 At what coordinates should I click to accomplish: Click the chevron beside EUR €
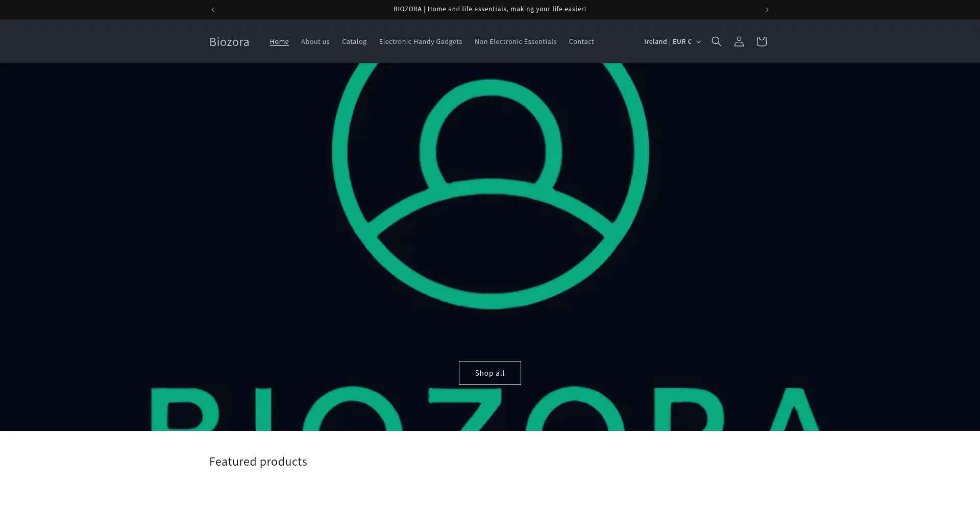699,42
